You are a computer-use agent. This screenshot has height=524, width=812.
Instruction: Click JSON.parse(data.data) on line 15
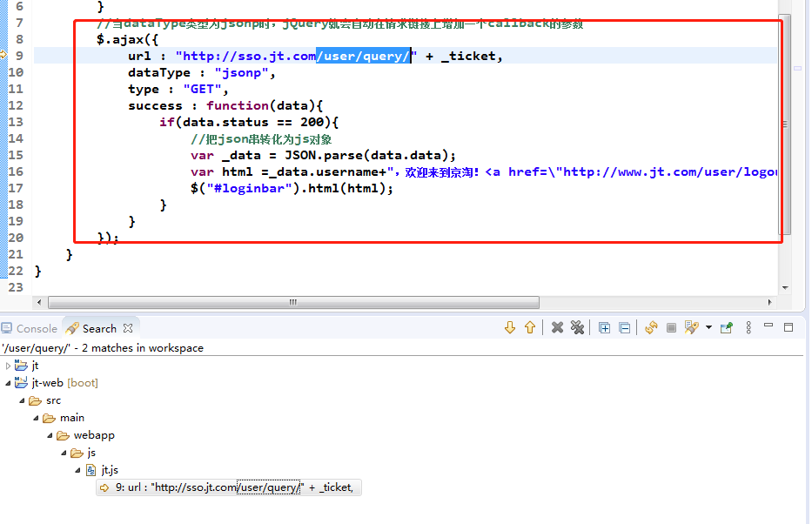point(366,155)
